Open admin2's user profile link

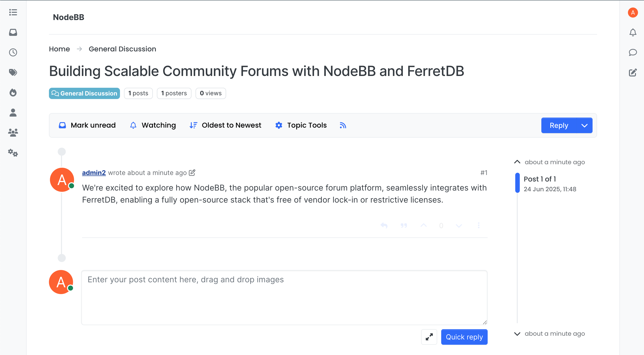94,172
